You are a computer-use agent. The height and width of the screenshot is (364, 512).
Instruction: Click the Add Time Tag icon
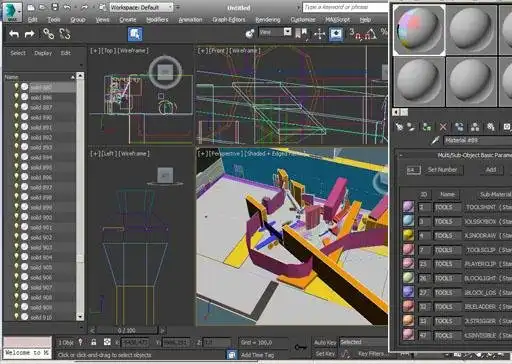232,355
